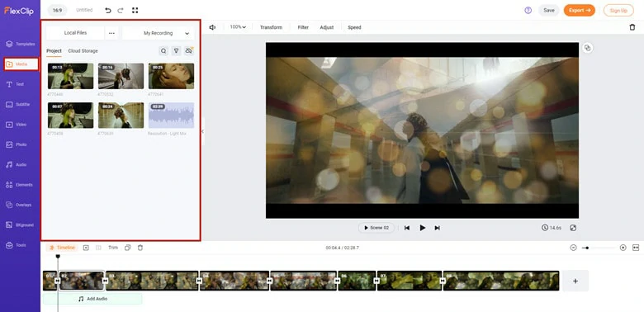
Task: Open the Text sidebar section
Action: (x=15, y=84)
